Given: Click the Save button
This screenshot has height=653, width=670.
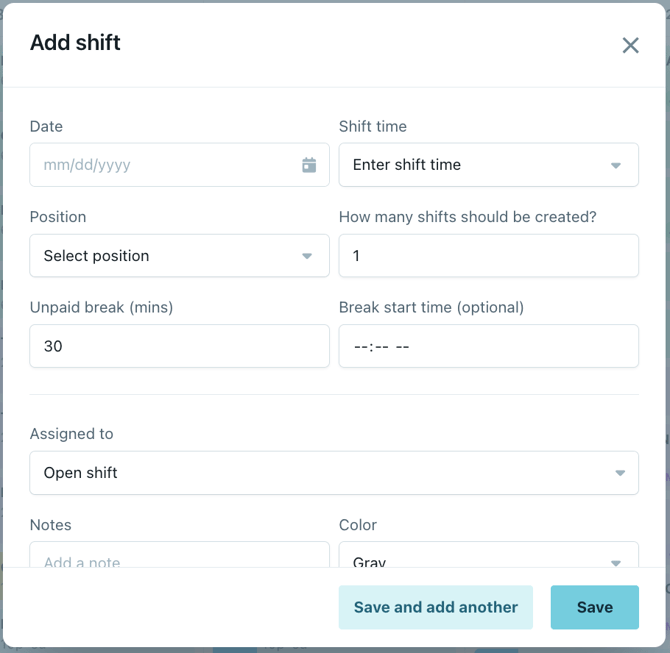Looking at the screenshot, I should (594, 607).
